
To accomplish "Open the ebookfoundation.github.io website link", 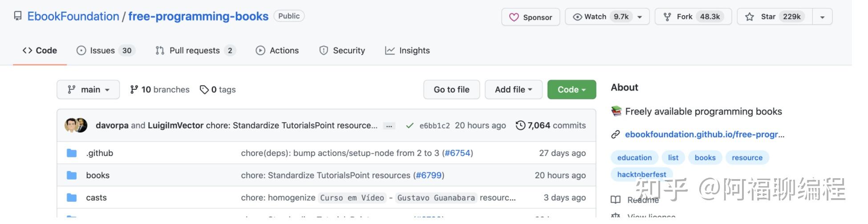I will click(704, 135).
